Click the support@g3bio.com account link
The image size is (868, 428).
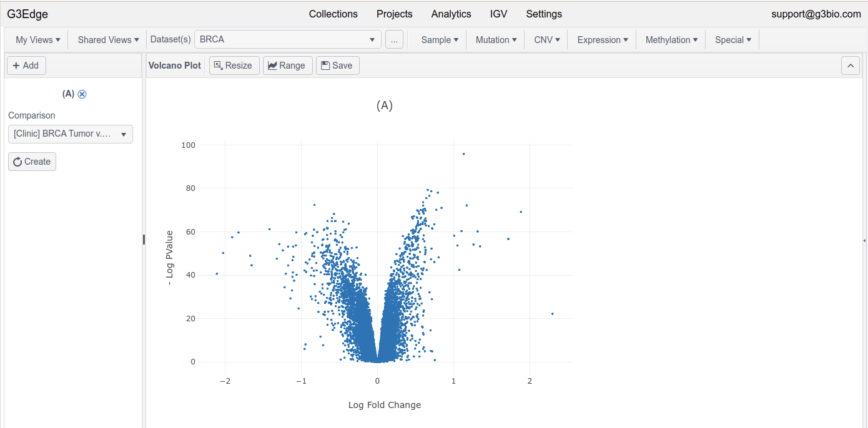coord(816,14)
